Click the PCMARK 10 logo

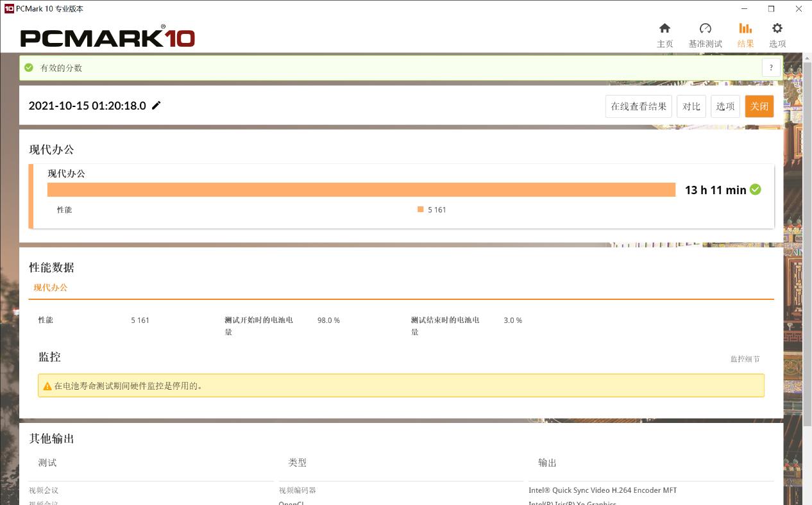click(x=107, y=37)
